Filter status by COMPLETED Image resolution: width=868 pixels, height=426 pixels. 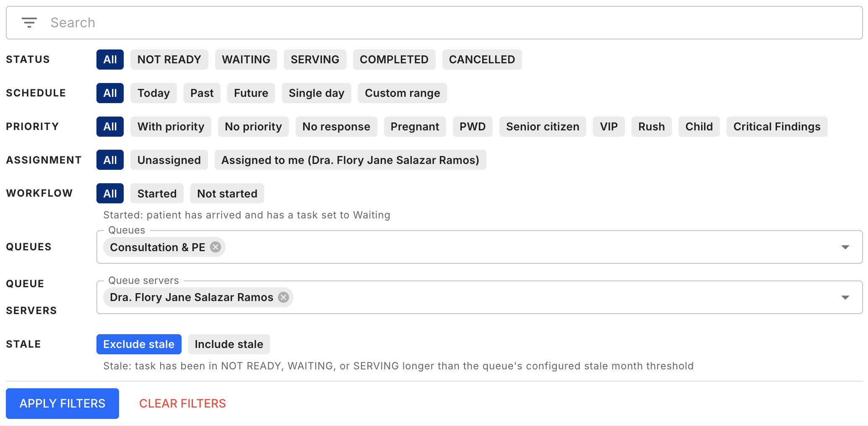(394, 60)
